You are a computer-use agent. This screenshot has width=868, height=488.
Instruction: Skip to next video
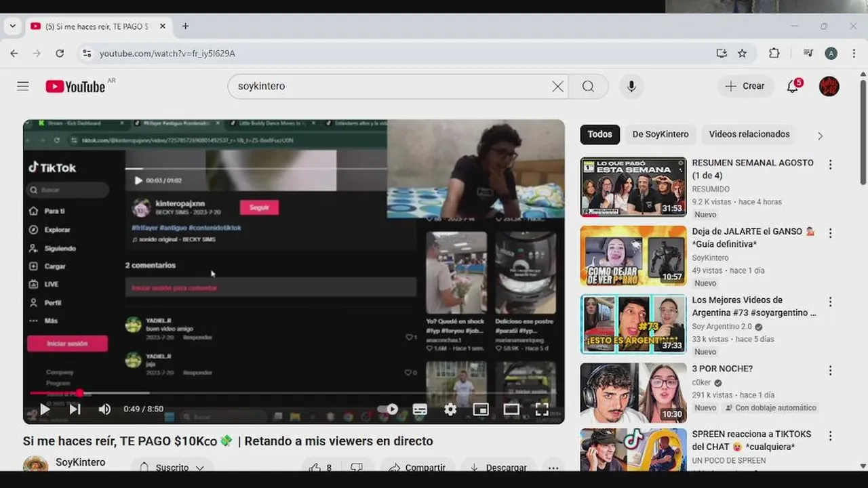(x=75, y=409)
